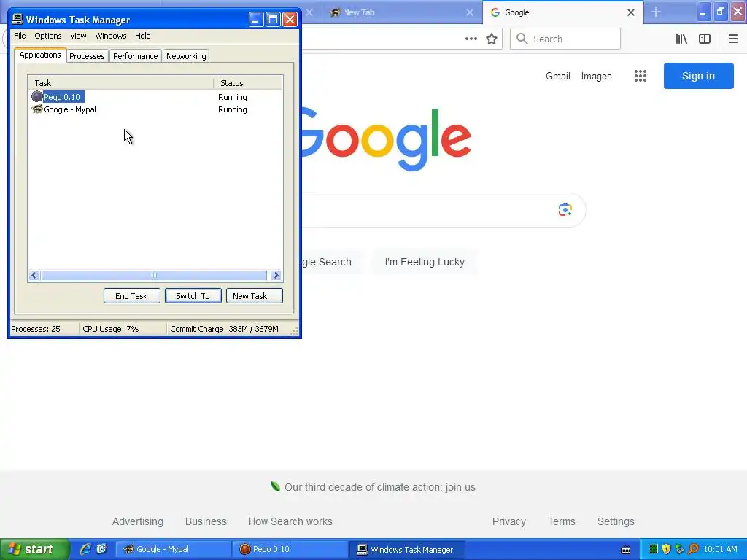This screenshot has height=560, width=747.
Task: Open the Help menu in Task Manager
Action: click(142, 36)
